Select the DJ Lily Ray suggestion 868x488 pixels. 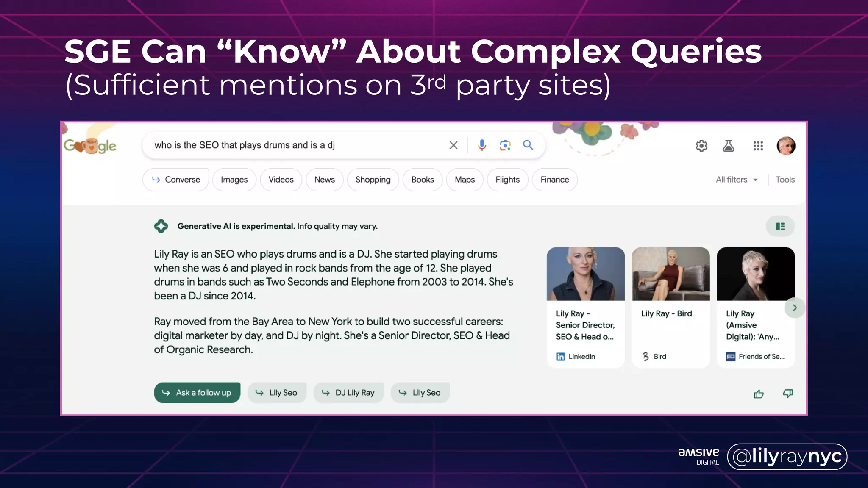click(349, 393)
